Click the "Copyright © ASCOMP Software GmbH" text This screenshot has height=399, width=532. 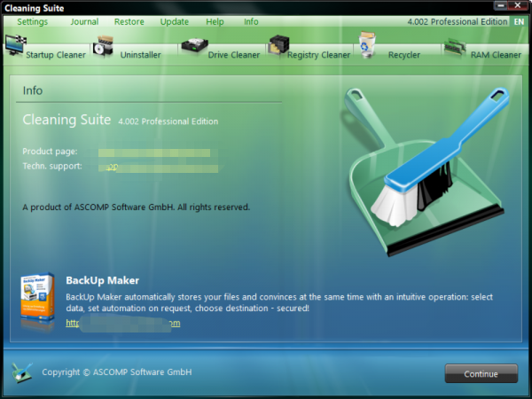tap(117, 372)
